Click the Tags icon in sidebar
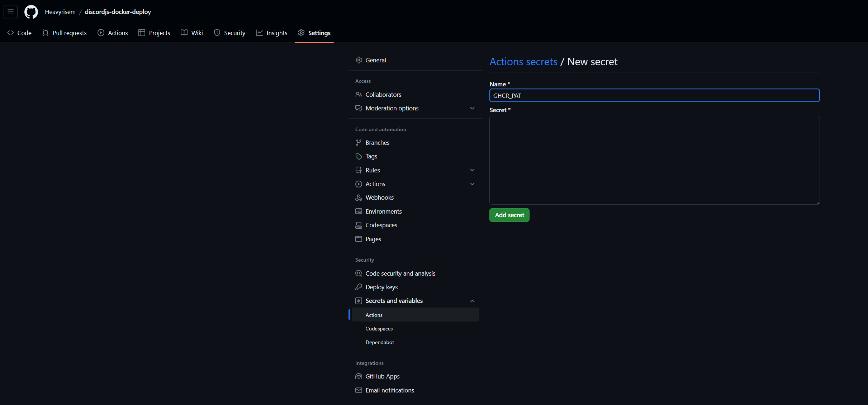Screen dimensions: 868x405 [359, 156]
